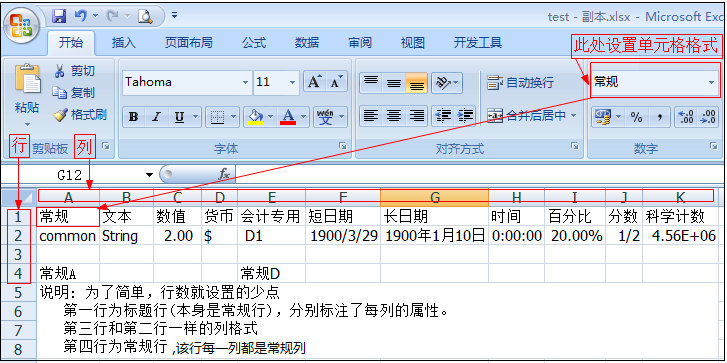Open the 数字 group dialog launcher
The image size is (727, 363).
713,146
